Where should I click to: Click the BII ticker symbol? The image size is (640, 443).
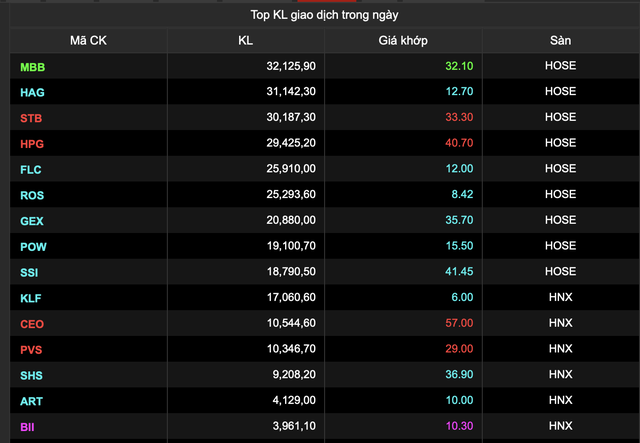(29, 427)
